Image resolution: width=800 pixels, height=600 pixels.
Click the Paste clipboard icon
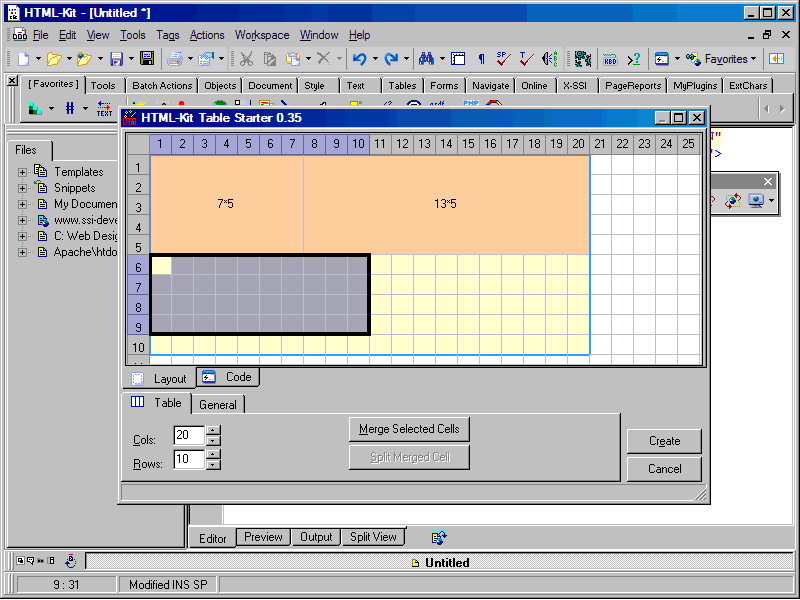tap(293, 59)
